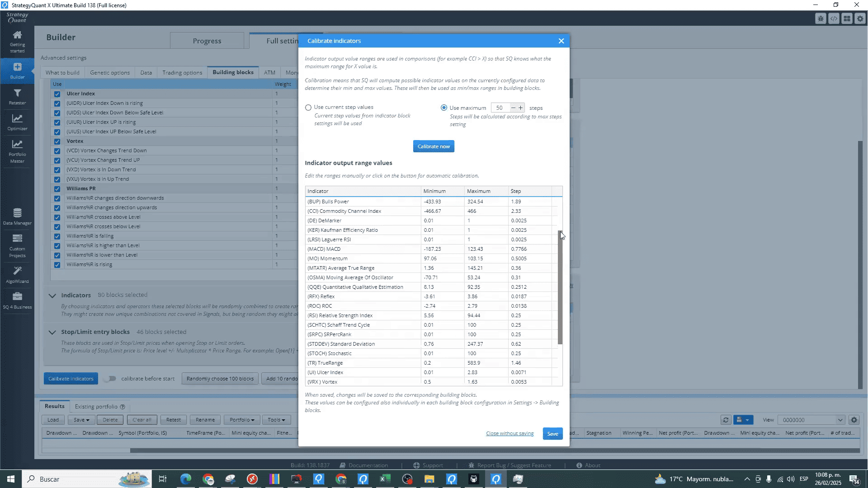Click Getting started home icon
The width and height of the screenshot is (868, 488).
[17, 41]
